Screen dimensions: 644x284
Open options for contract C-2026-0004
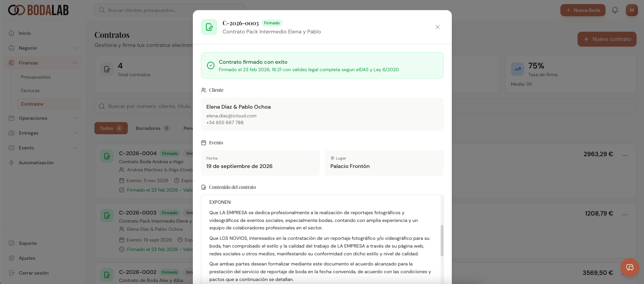point(625,155)
